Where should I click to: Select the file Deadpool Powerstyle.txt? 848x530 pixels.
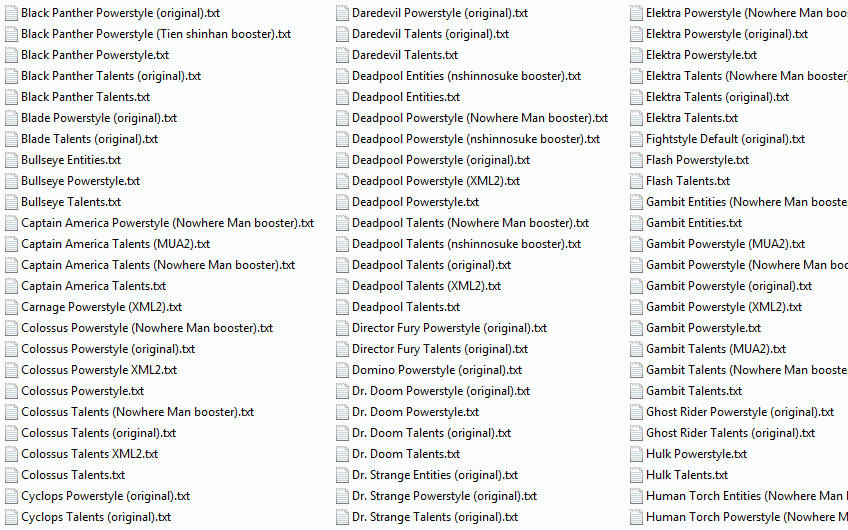[x=415, y=202]
